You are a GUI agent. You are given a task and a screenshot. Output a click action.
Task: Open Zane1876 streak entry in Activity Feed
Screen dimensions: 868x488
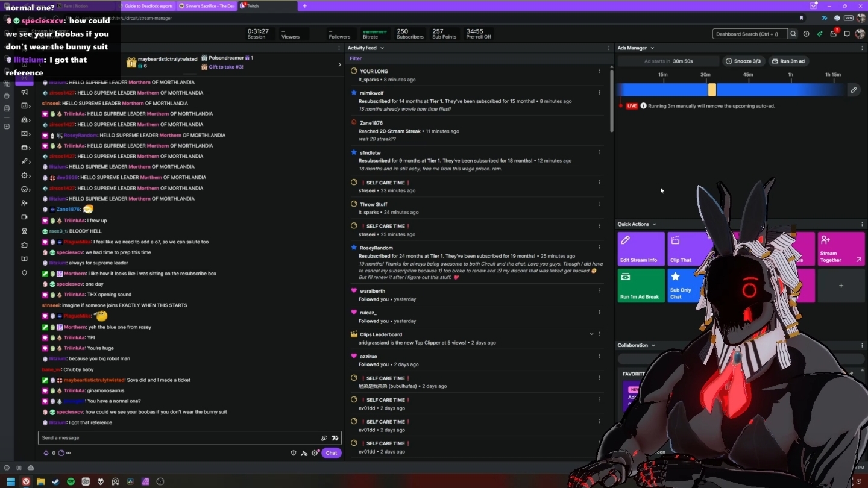pyautogui.click(x=476, y=131)
